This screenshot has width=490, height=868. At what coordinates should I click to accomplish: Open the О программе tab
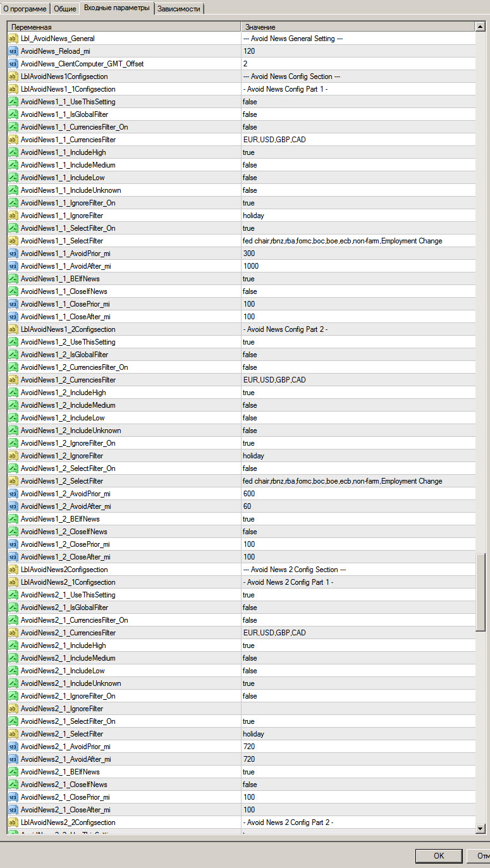(25, 9)
